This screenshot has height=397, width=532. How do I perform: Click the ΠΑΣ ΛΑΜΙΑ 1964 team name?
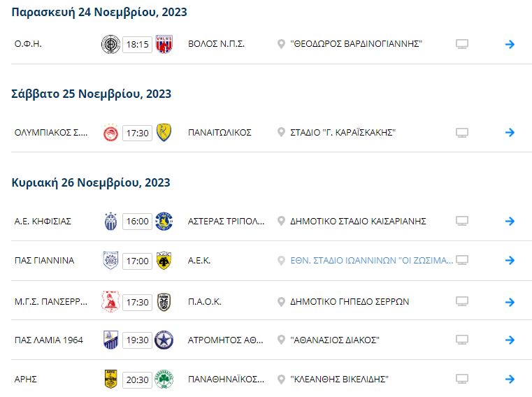coord(48,340)
